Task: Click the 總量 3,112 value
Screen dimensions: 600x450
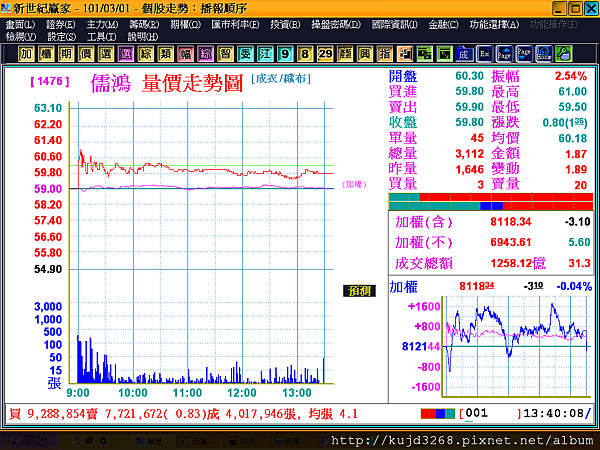Action: point(470,153)
